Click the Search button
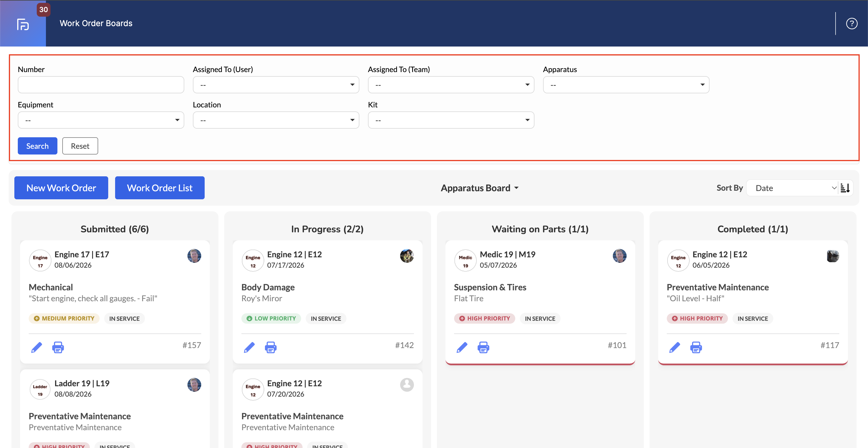Screen dimensions: 868x448 coord(37,146)
